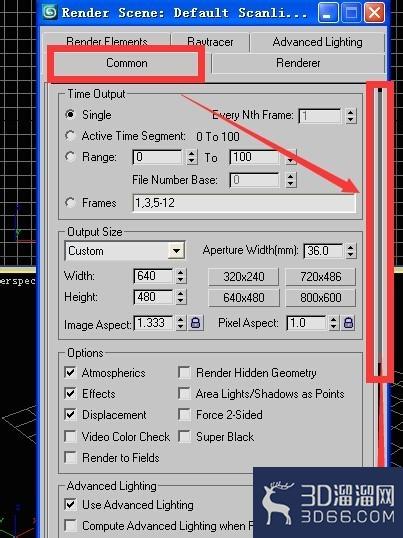Enable Force 2-Sided checkbox
Viewport: 403px width, 538px height.
tap(185, 415)
